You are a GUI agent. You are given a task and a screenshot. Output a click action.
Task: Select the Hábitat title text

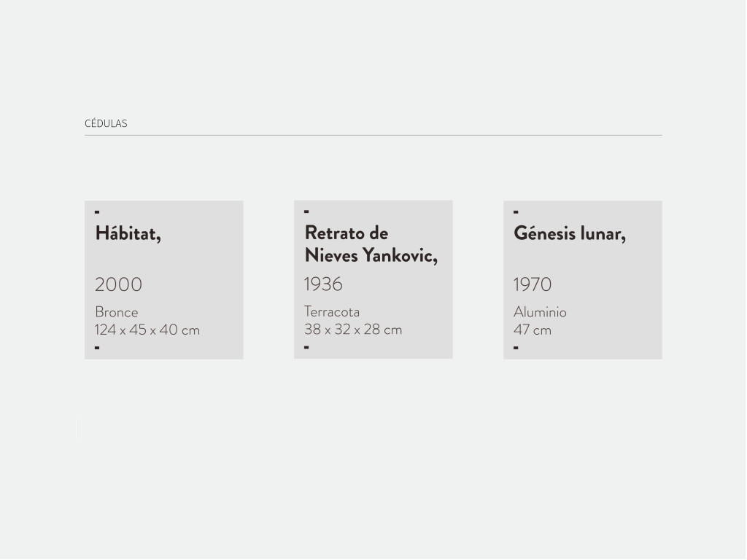tap(128, 233)
